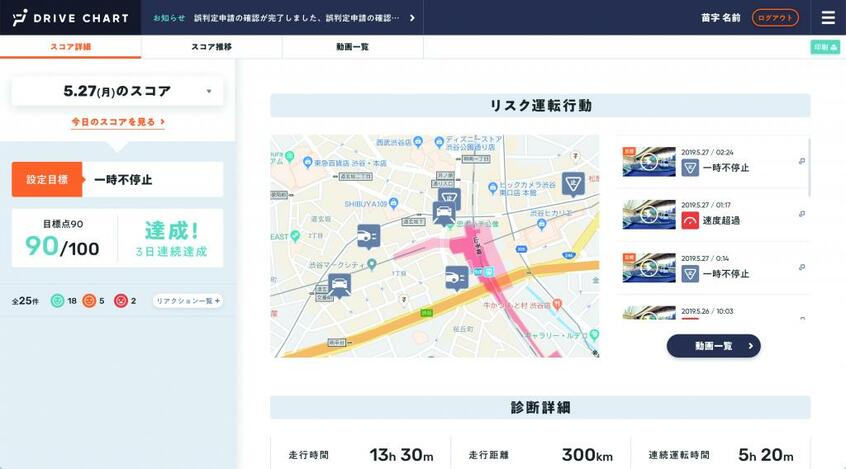
Task: Click the 牛かつもと村 restaurant pin
Action: (x=557, y=304)
